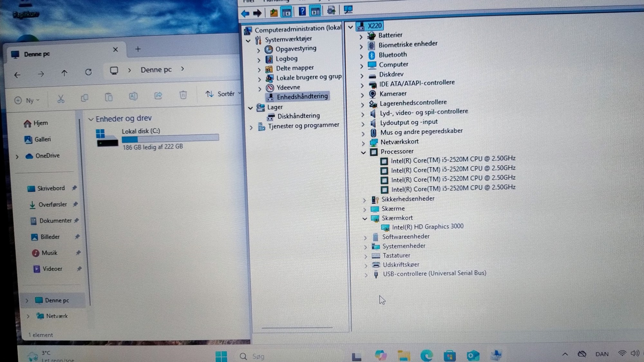Collapse the Lager tree node
Screen dimensions: 644x362
250,108
